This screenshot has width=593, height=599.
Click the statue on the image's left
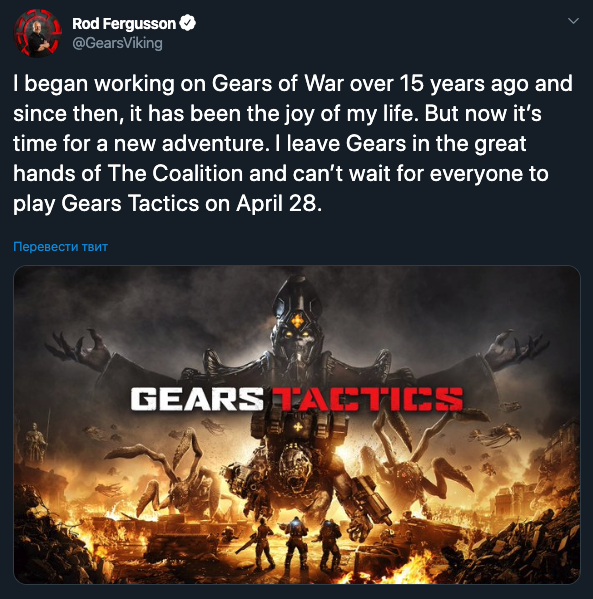click(x=35, y=439)
